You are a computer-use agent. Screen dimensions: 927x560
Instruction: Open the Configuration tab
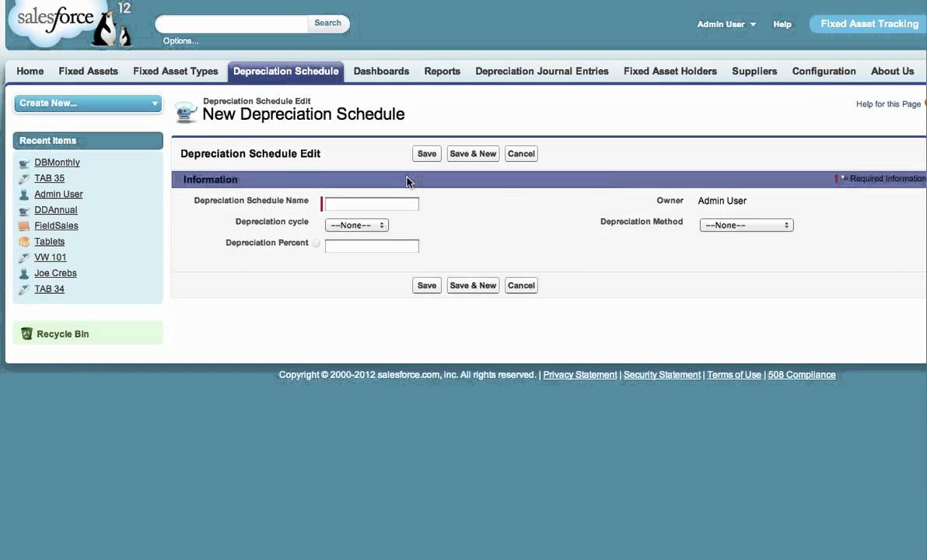(x=824, y=71)
